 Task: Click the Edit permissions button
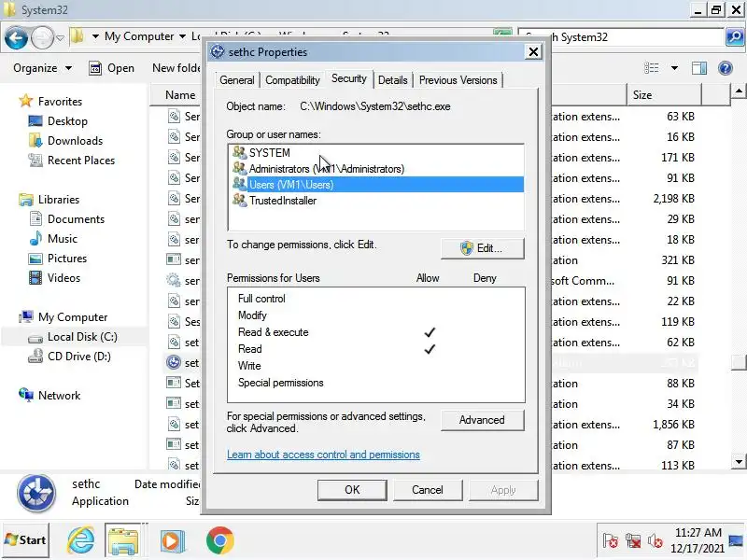coord(482,248)
